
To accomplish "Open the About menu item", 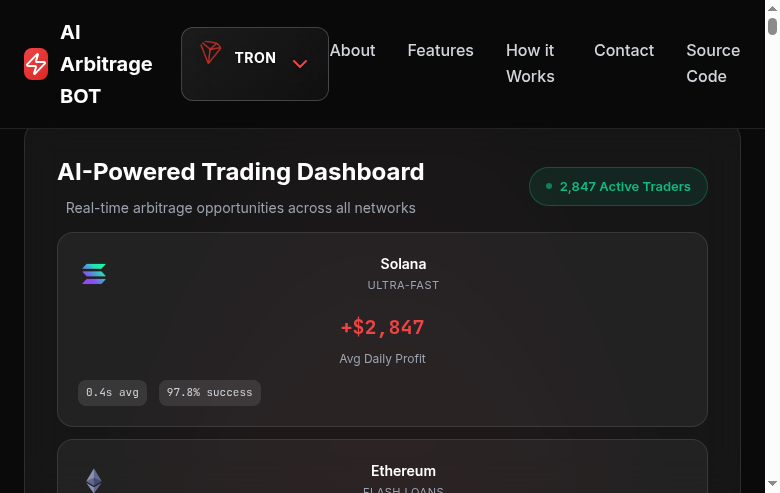I will (x=352, y=50).
